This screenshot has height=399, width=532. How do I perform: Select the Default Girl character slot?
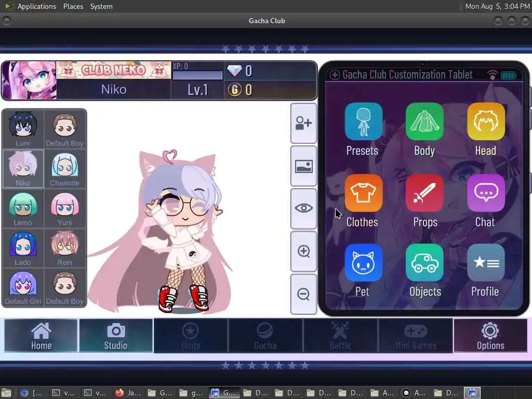tap(23, 288)
